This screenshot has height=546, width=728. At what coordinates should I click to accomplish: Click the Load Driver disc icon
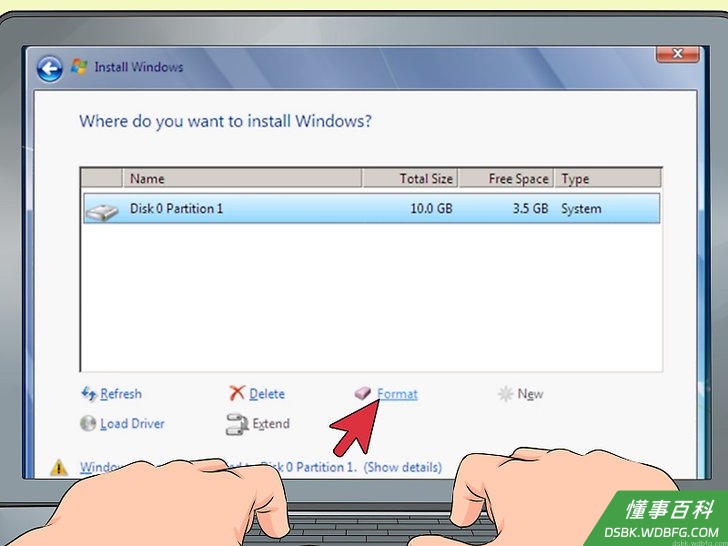[88, 423]
